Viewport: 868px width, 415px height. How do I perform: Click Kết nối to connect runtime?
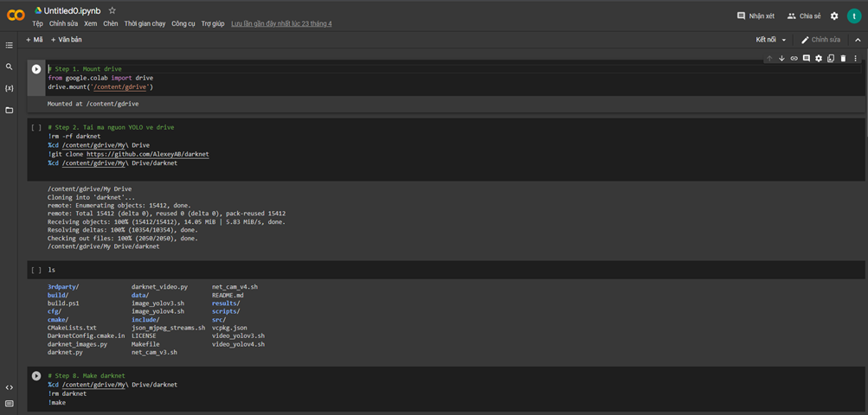[x=766, y=40]
